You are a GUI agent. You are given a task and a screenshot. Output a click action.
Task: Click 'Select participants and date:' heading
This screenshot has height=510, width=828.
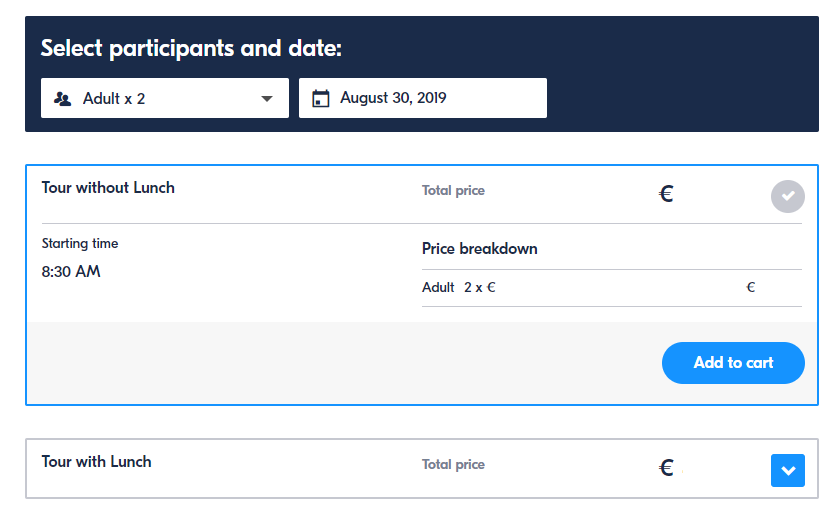(191, 48)
